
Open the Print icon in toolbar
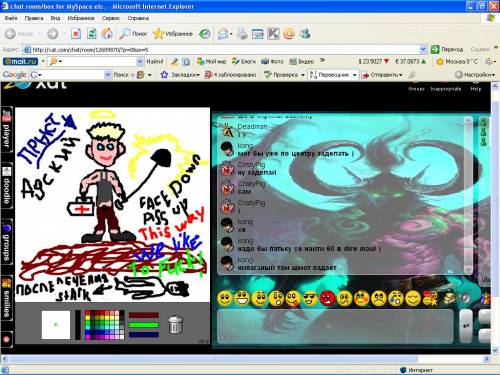coord(242,34)
